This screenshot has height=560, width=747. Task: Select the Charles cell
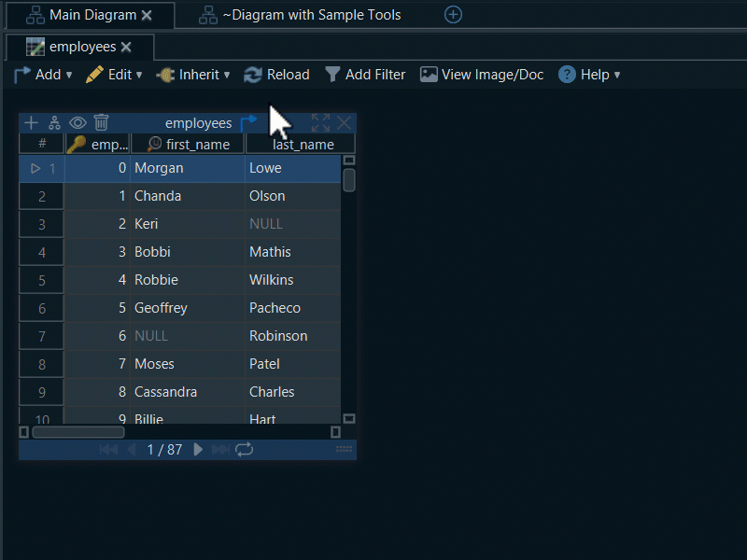293,393
